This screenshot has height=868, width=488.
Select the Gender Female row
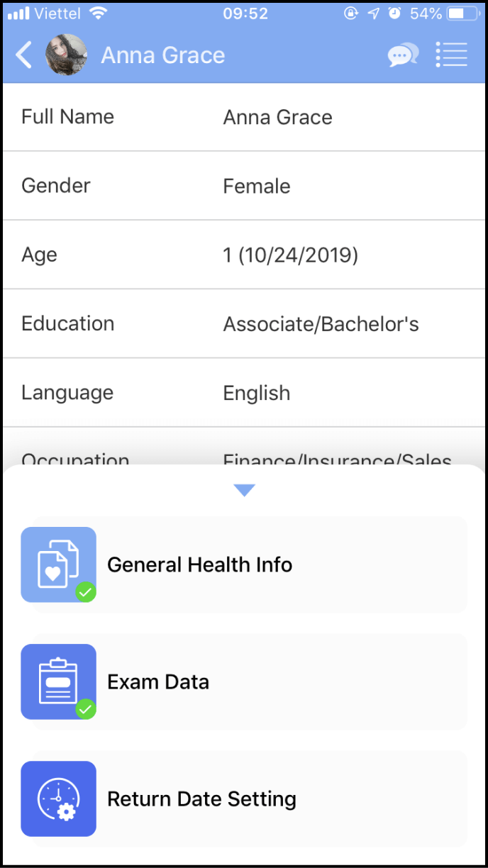coord(244,186)
